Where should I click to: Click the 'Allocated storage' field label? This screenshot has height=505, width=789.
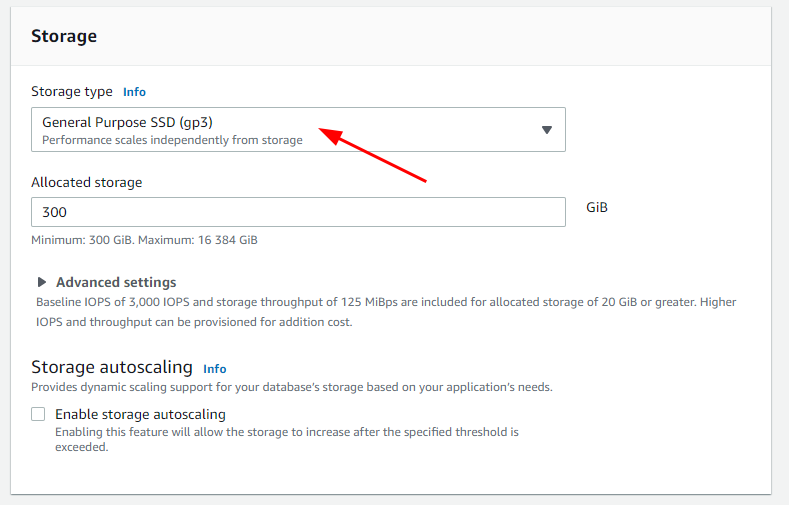(x=87, y=182)
